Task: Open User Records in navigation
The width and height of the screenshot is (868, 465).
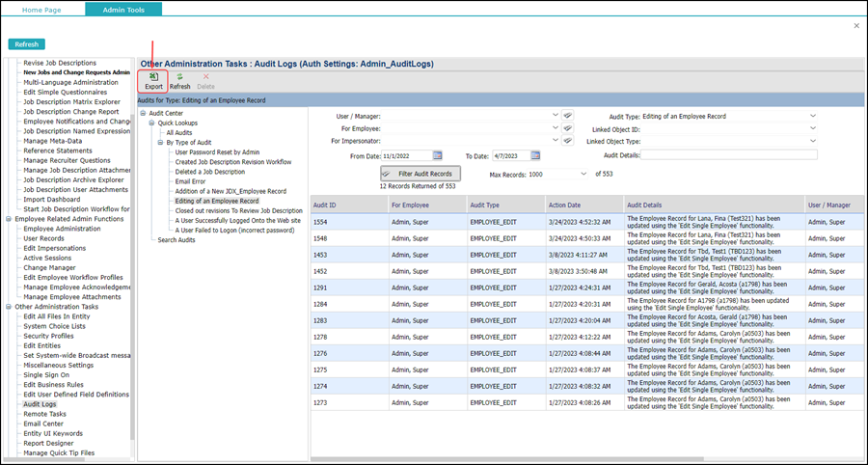Action: tap(44, 238)
